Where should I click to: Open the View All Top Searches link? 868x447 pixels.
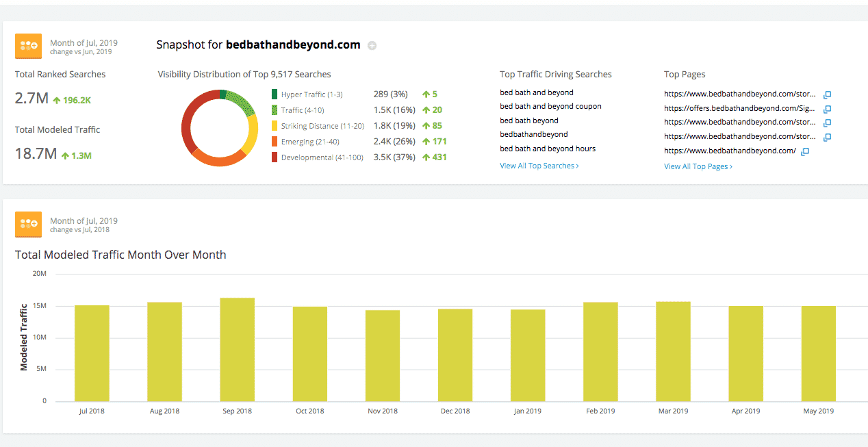[x=539, y=166]
